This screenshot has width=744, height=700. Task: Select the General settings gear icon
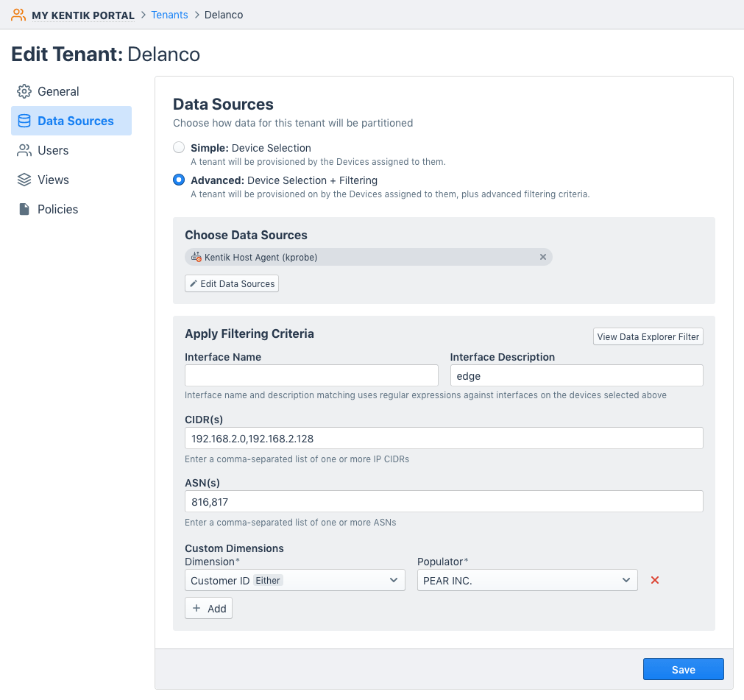(x=23, y=91)
